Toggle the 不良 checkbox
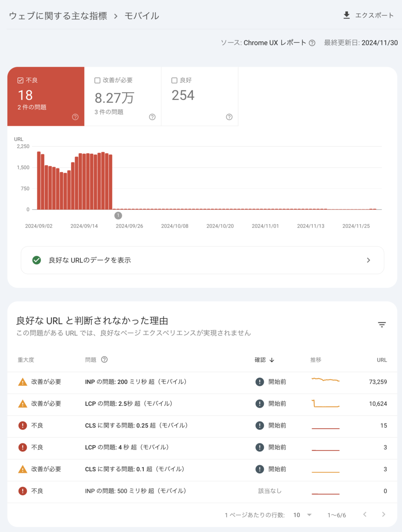Viewport: 402px width, 532px height. 20,80
